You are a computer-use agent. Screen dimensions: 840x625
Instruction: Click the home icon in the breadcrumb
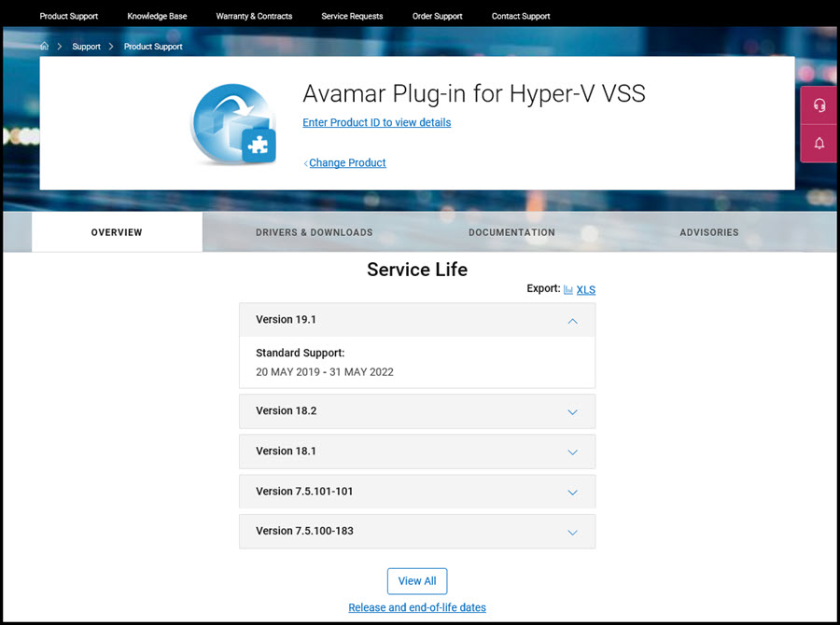point(45,46)
